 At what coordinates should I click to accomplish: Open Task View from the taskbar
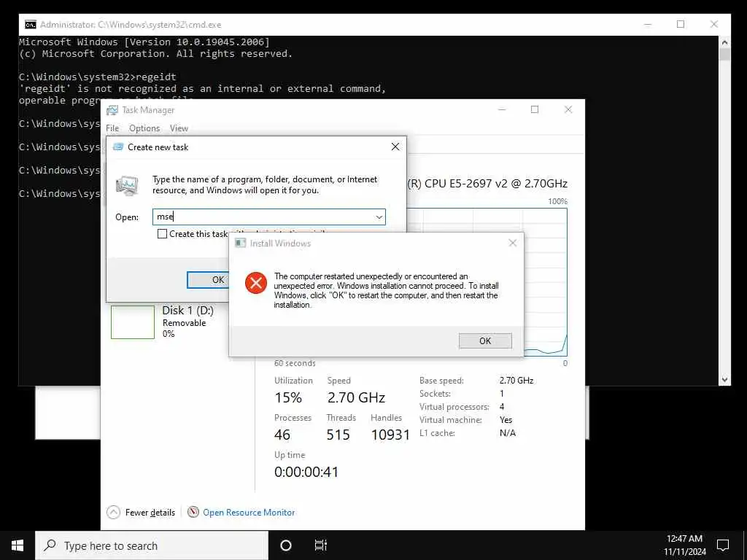tap(321, 545)
